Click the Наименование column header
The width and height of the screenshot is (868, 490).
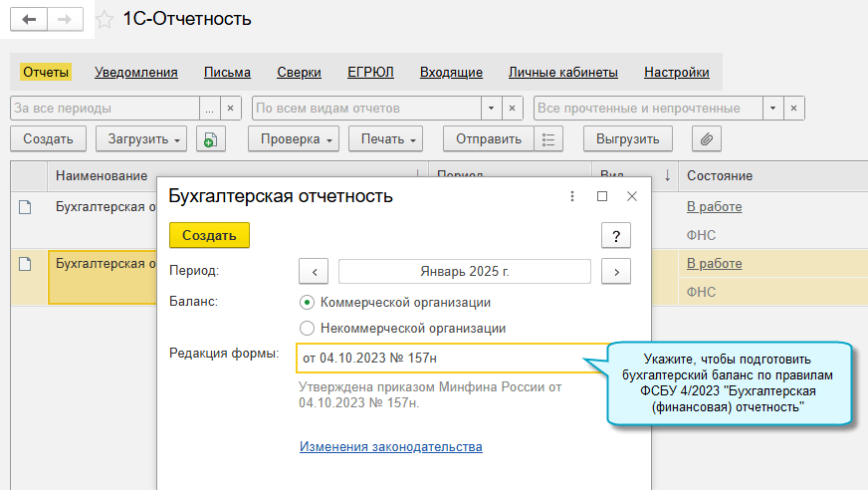(102, 175)
